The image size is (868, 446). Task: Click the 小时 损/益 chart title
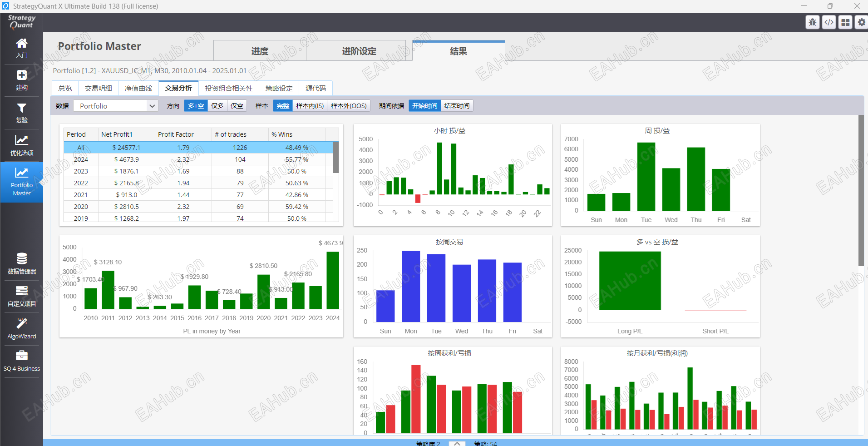[x=449, y=131]
